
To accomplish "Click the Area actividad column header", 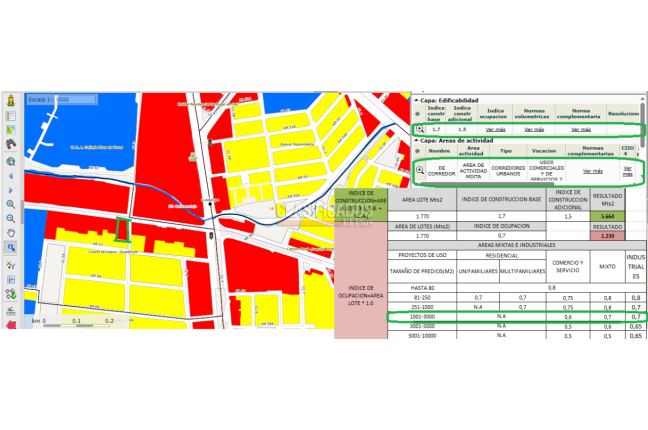I will coord(473,150).
